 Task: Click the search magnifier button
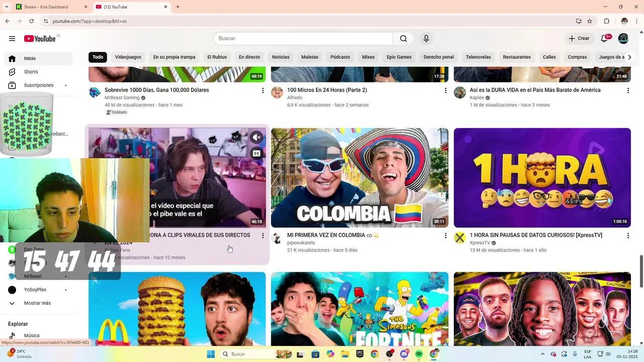coord(404,39)
